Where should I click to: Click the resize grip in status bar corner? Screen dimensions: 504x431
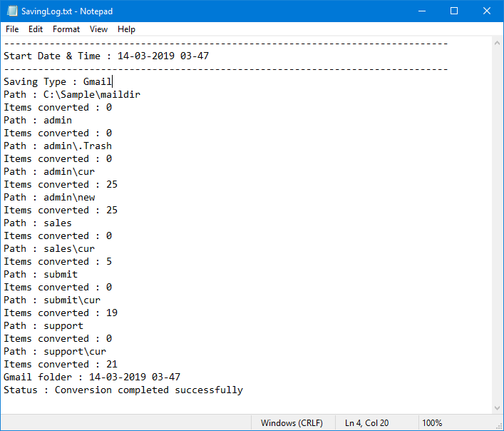[499, 426]
